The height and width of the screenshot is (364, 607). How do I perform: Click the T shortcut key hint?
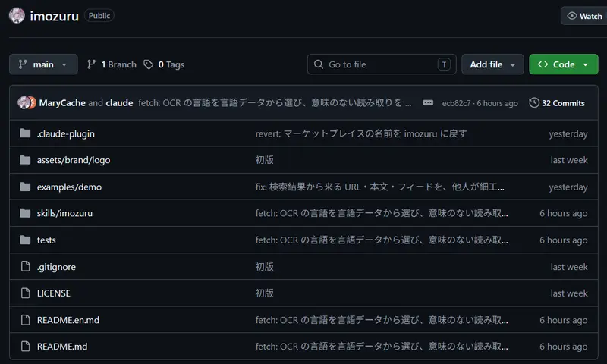(444, 64)
